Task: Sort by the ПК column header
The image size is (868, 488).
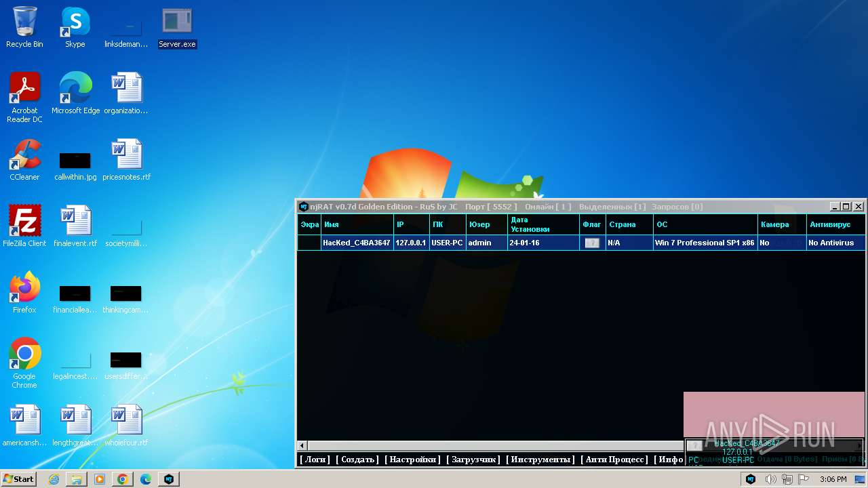Action: (x=448, y=224)
